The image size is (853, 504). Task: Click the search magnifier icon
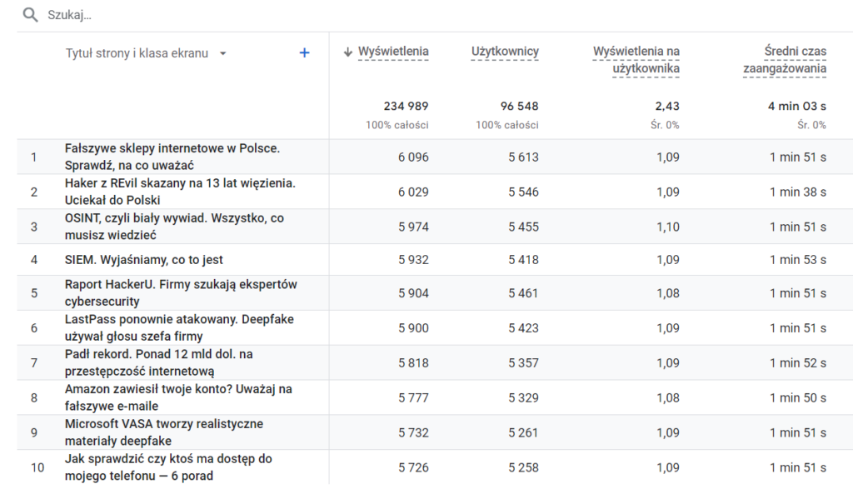click(31, 15)
